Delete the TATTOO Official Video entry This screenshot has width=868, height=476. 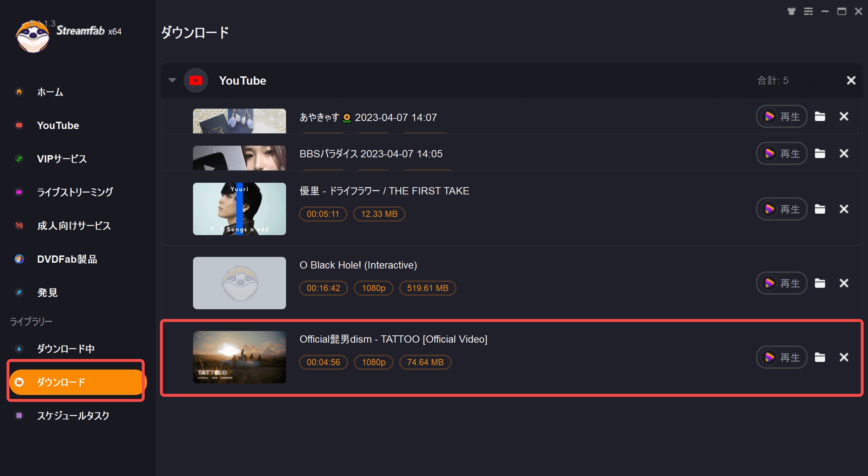[844, 357]
